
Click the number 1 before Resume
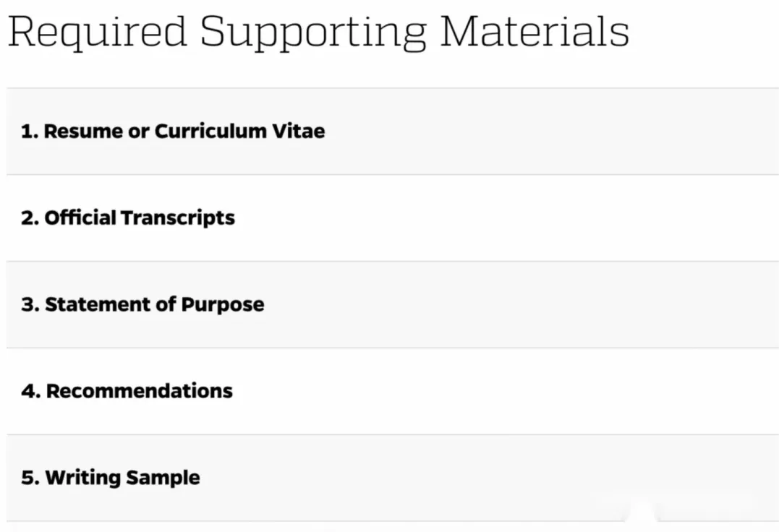[27, 132]
